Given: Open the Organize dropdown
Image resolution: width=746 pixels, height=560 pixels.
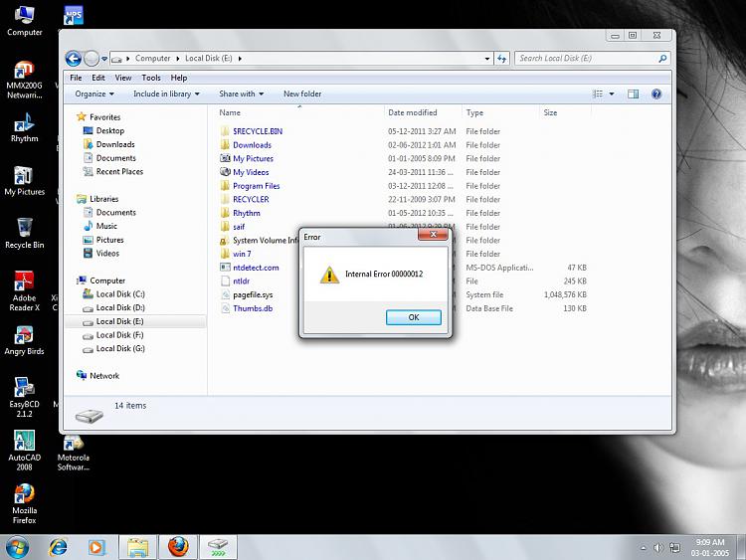Looking at the screenshot, I should coord(94,93).
